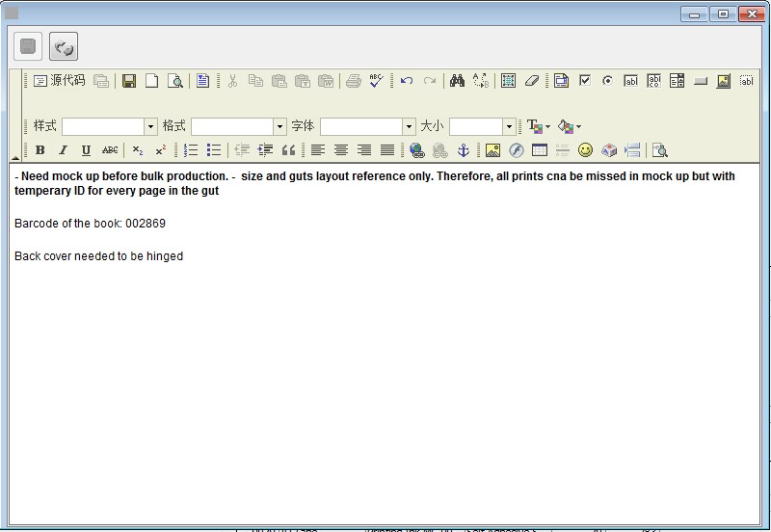Run the ABC spell check icon
The height and width of the screenshot is (532, 771).
coord(376,81)
